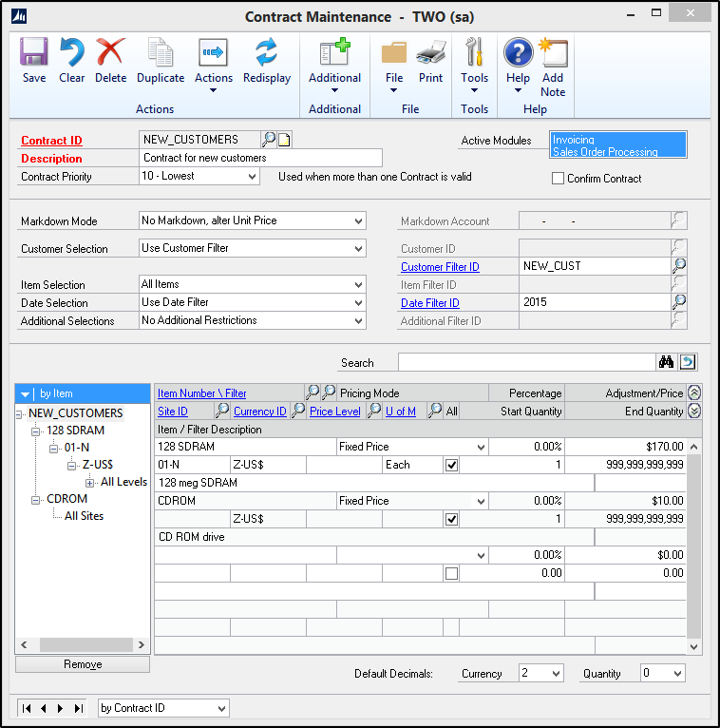
Task: Click the Currency ID header link
Action: click(x=260, y=412)
